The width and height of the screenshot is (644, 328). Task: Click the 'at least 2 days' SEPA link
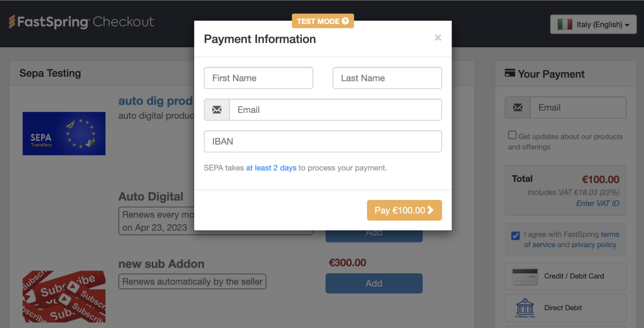271,168
